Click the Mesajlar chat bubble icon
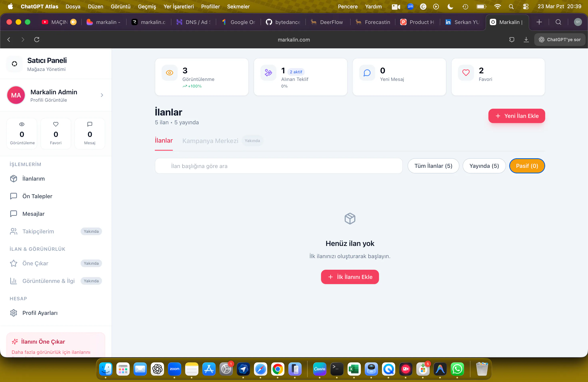 (x=14, y=214)
